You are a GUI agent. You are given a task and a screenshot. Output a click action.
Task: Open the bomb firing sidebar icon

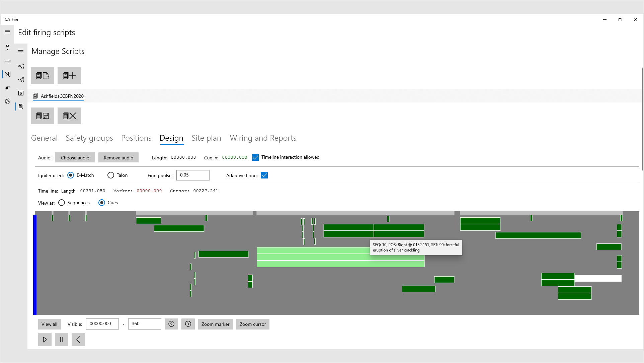[7, 88]
